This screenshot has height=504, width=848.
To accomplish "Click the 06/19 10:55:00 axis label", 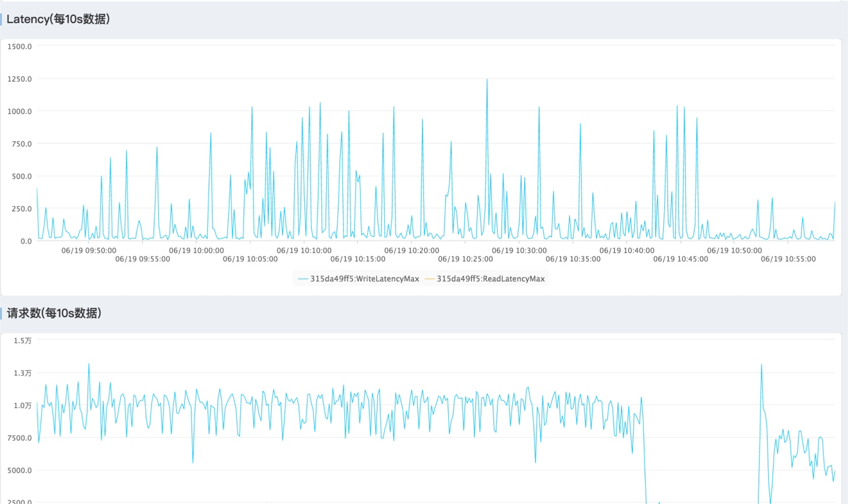I will click(x=788, y=259).
